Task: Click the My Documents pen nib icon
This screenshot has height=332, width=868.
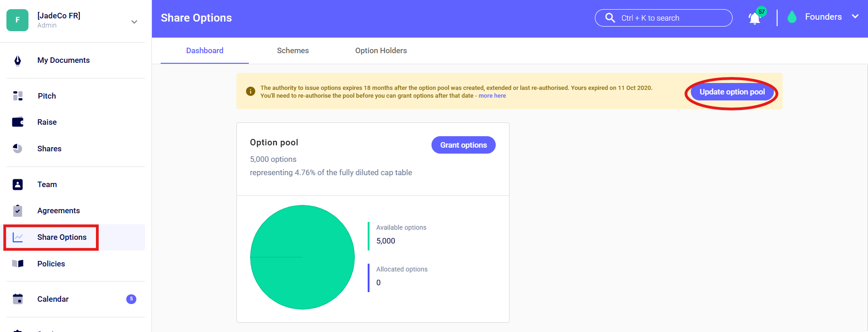Action: tap(17, 61)
